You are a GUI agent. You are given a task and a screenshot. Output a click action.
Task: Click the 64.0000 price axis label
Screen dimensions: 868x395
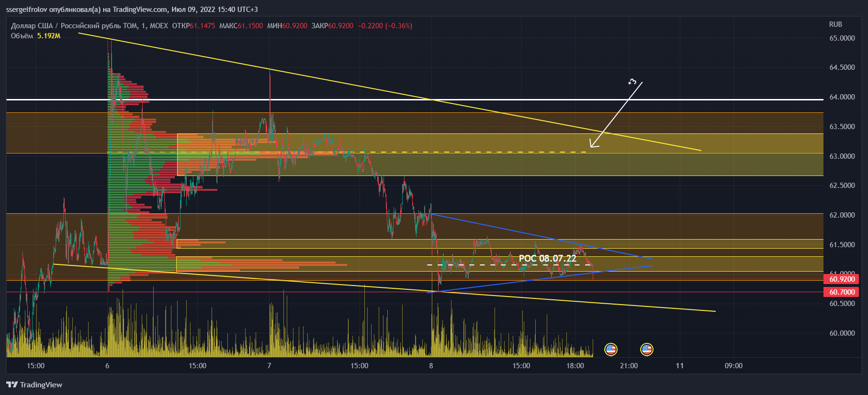(842, 97)
